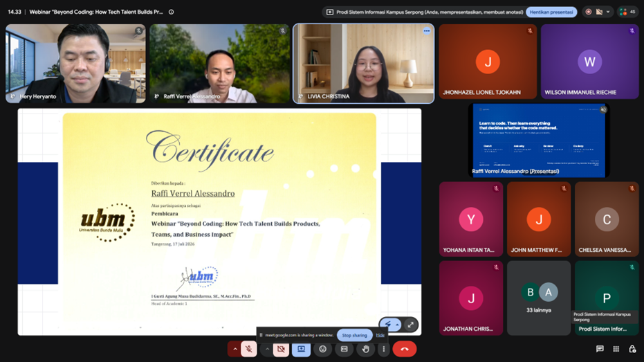Click the Stop sharing button

click(x=354, y=335)
